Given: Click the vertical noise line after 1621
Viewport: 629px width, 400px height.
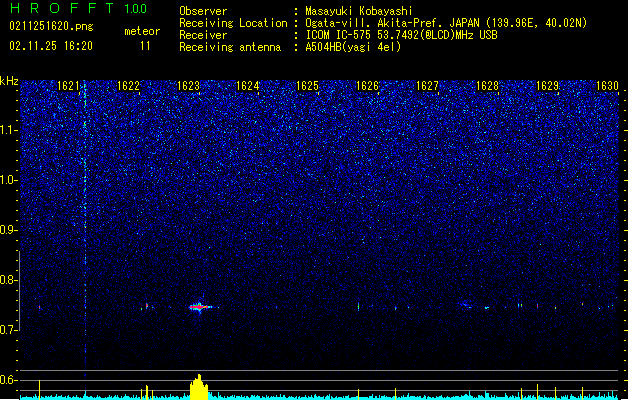Looking at the screenshot, I should pos(85,229).
